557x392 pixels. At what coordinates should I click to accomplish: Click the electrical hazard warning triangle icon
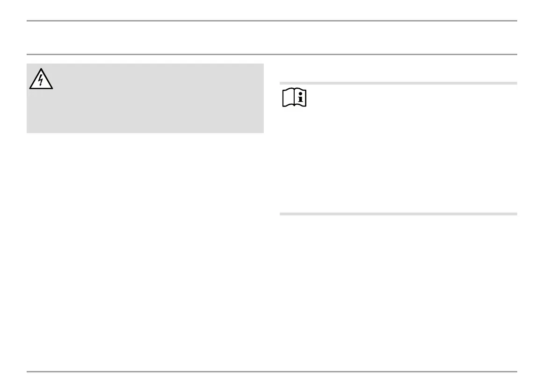tap(41, 79)
